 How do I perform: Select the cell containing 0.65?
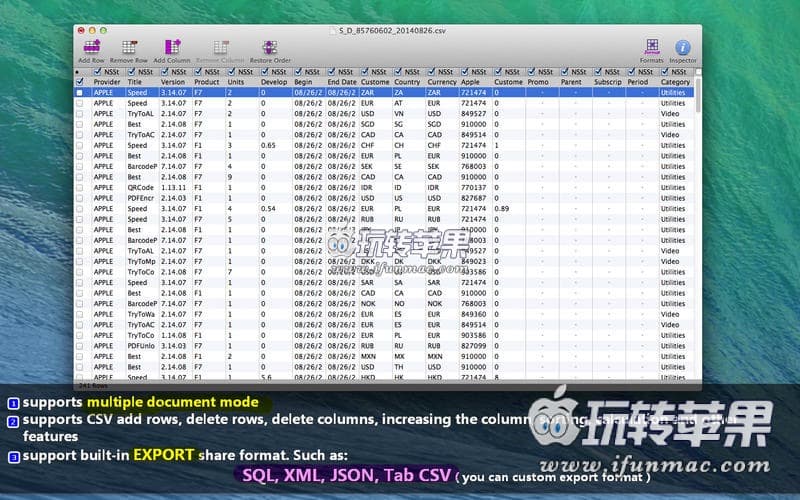coord(268,145)
